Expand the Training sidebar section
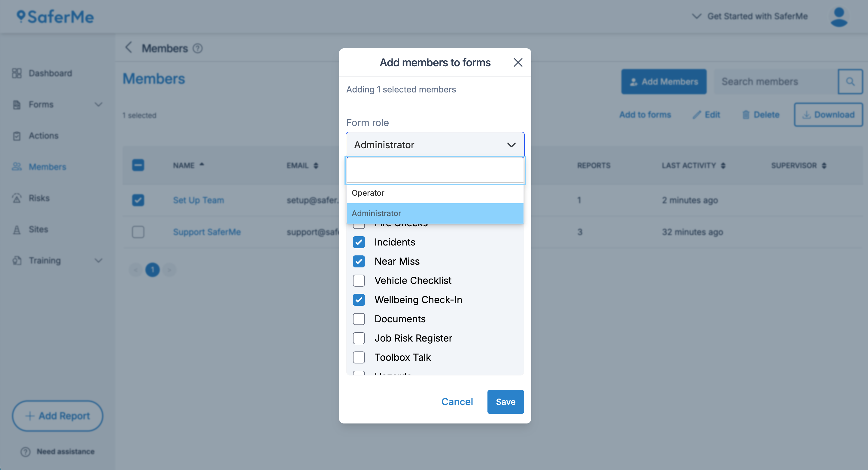Viewport: 868px width, 470px height. [99, 260]
